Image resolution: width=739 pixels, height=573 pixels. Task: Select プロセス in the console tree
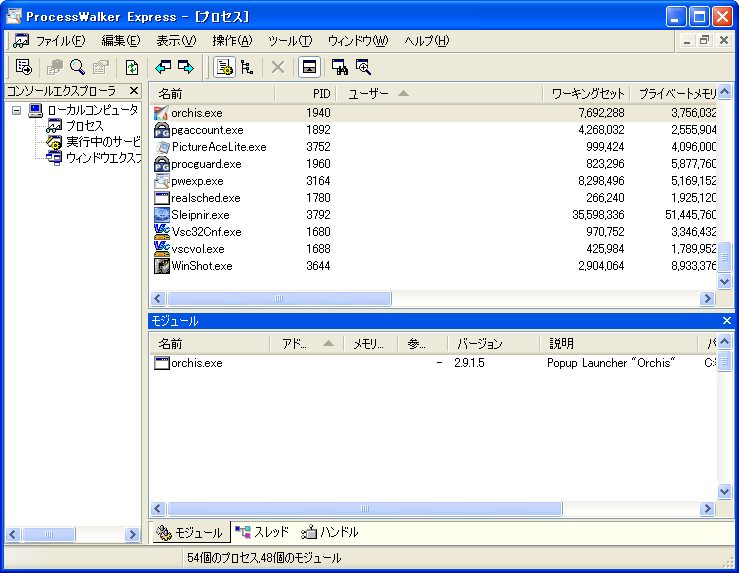click(84, 126)
